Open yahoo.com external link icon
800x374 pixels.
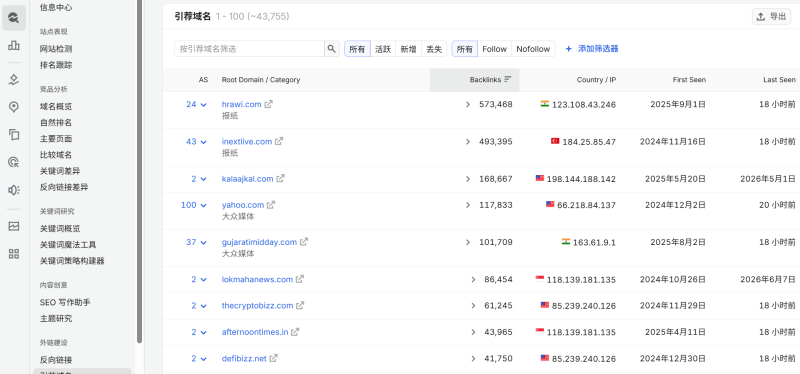click(x=271, y=205)
